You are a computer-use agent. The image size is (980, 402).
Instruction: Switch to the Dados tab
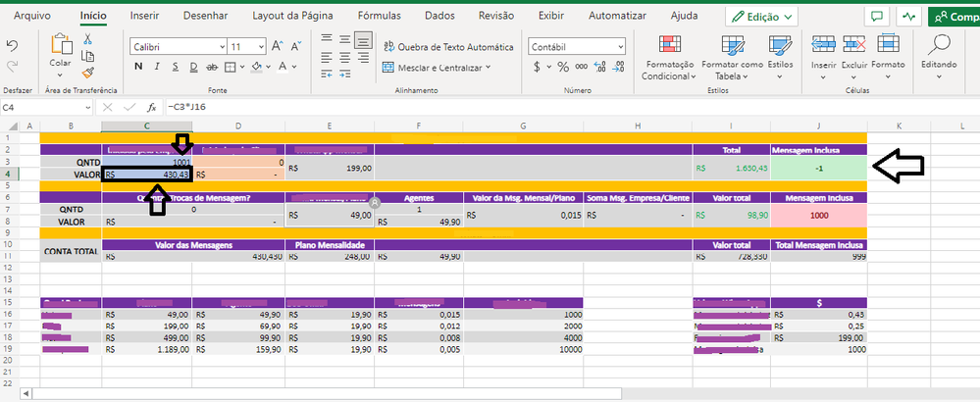pyautogui.click(x=439, y=16)
